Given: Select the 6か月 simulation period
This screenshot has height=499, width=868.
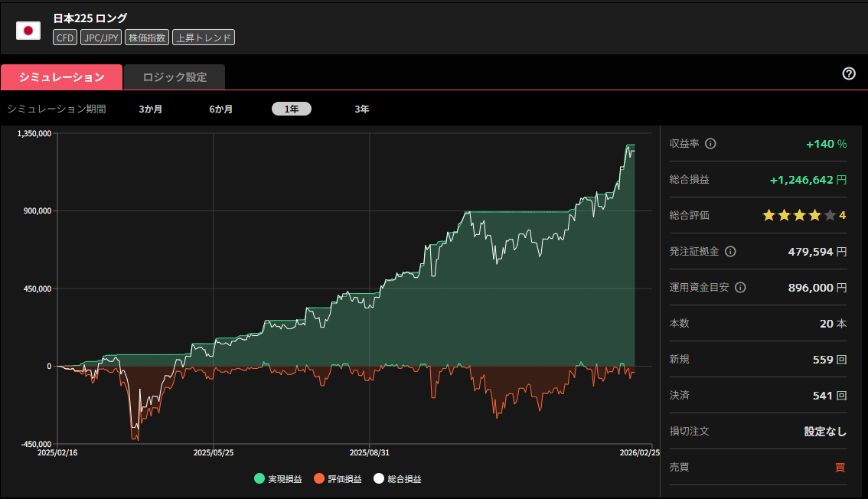Looking at the screenshot, I should [x=221, y=109].
